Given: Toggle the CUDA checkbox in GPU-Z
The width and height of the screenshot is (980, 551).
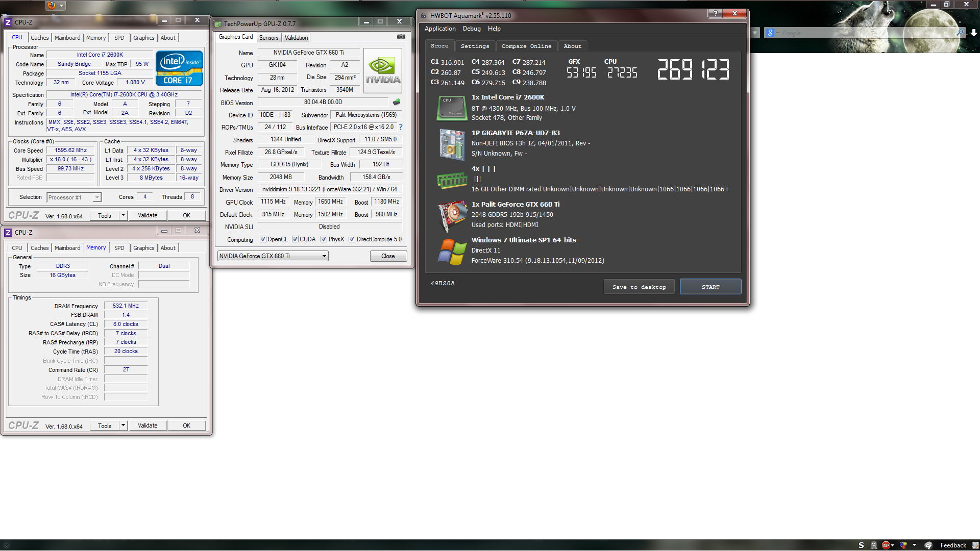Looking at the screenshot, I should tap(295, 239).
